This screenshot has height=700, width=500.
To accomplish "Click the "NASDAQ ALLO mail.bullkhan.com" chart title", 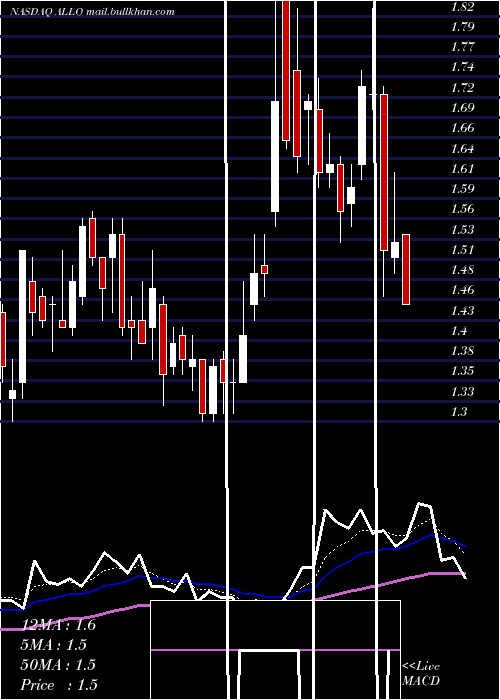I will pyautogui.click(x=92, y=12).
